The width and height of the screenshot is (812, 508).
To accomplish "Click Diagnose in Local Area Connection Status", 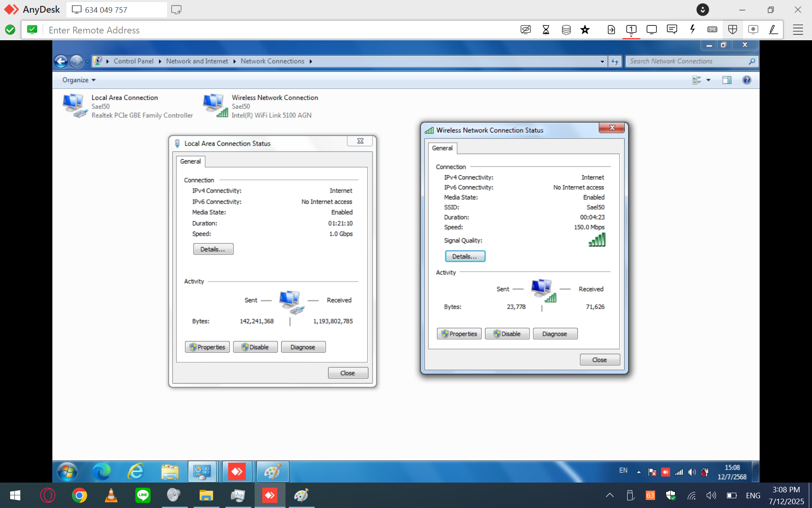I will (x=303, y=347).
